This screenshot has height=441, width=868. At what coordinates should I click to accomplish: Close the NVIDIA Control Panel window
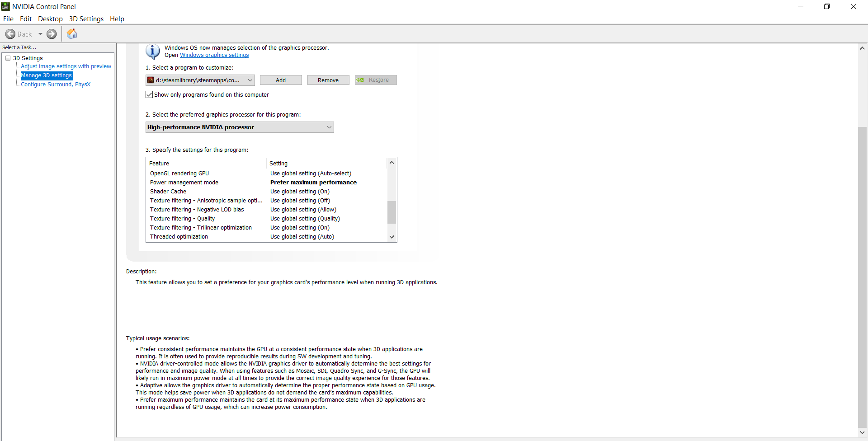(854, 6)
